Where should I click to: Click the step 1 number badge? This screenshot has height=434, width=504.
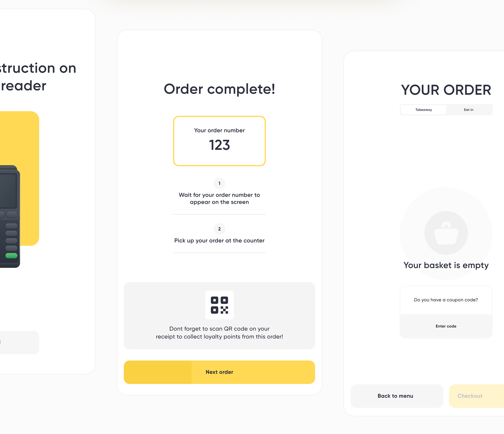tap(219, 183)
